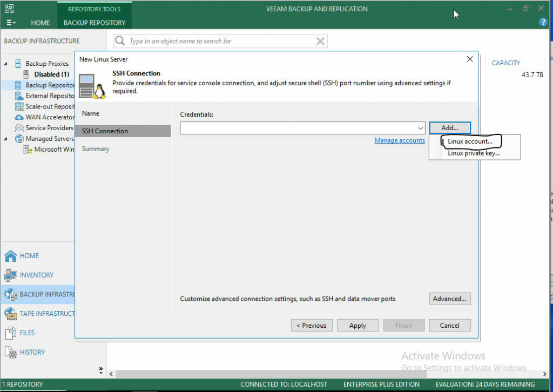Clear the search field with X icon
The image size is (553, 392).
click(x=320, y=41)
